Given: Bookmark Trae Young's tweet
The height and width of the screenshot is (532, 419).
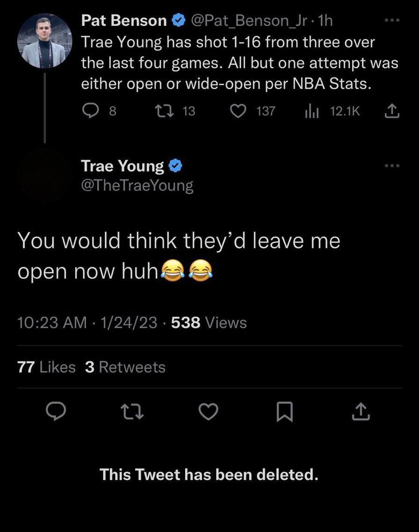Looking at the screenshot, I should 284,411.
